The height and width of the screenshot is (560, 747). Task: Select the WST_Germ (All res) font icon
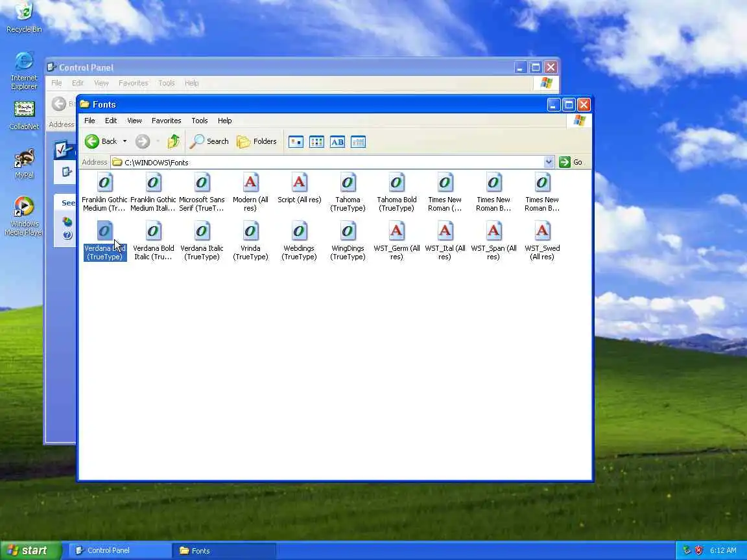[396, 231]
